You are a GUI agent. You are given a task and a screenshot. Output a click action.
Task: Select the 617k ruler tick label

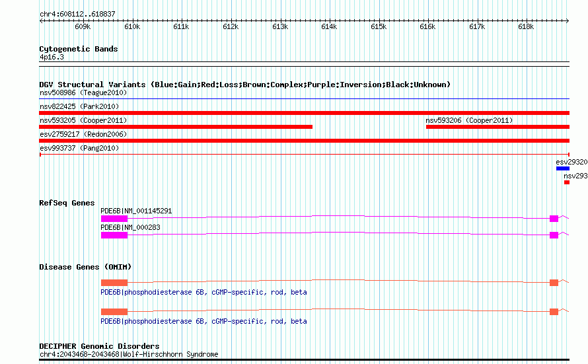[x=477, y=26]
